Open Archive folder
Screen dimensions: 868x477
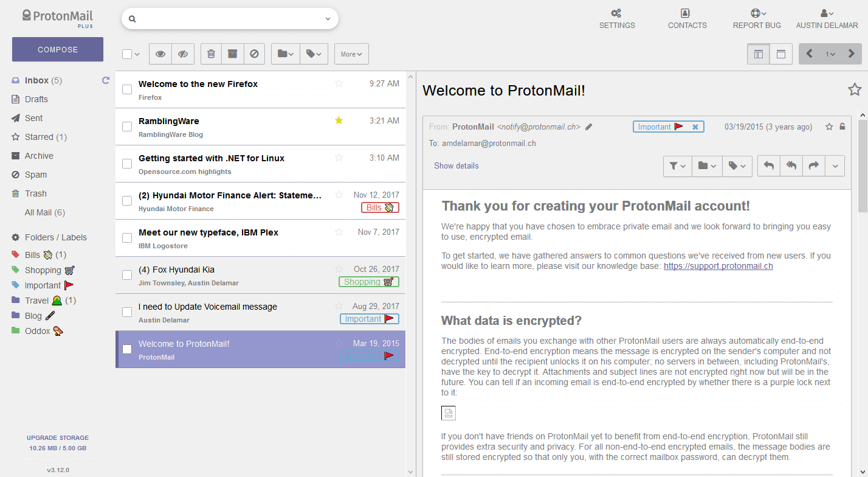tap(39, 156)
